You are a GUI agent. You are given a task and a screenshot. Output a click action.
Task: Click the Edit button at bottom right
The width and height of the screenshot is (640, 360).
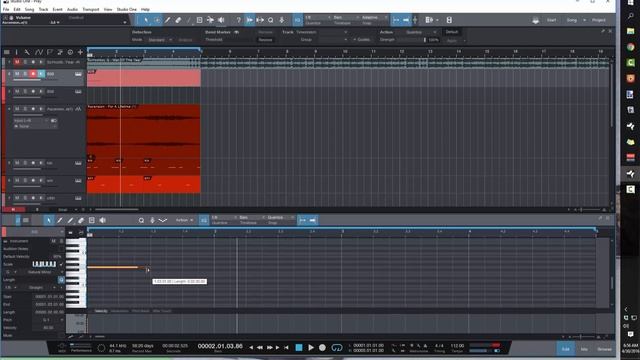point(566,349)
